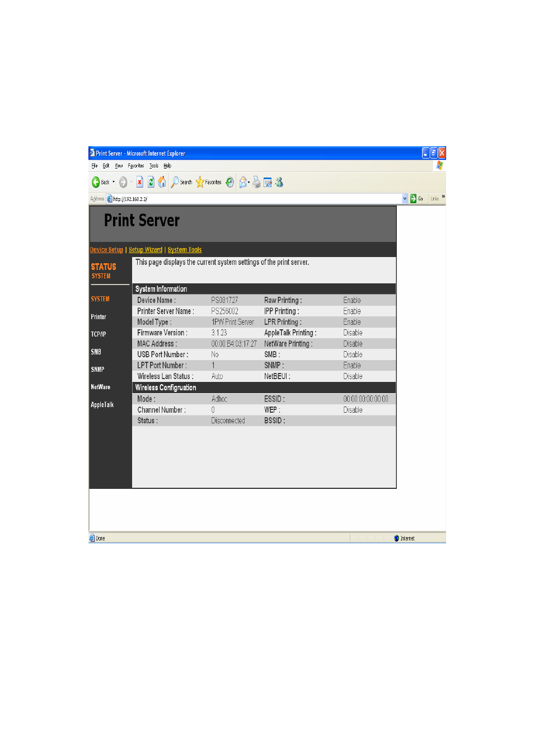Print the page using the printer icon

coord(256,182)
